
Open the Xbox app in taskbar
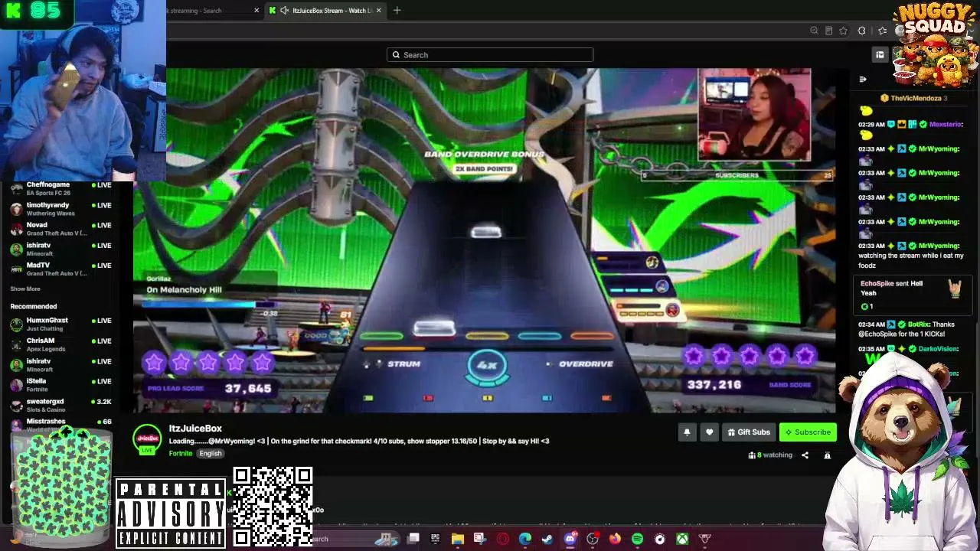pyautogui.click(x=682, y=539)
